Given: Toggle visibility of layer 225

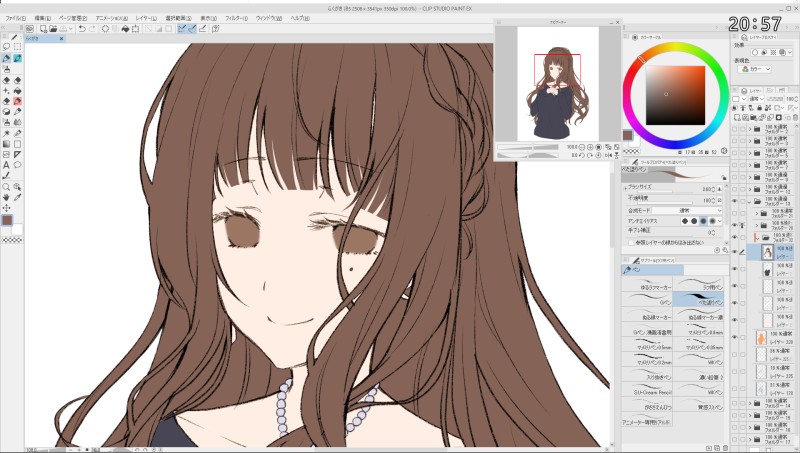Looking at the screenshot, I should (x=735, y=371).
